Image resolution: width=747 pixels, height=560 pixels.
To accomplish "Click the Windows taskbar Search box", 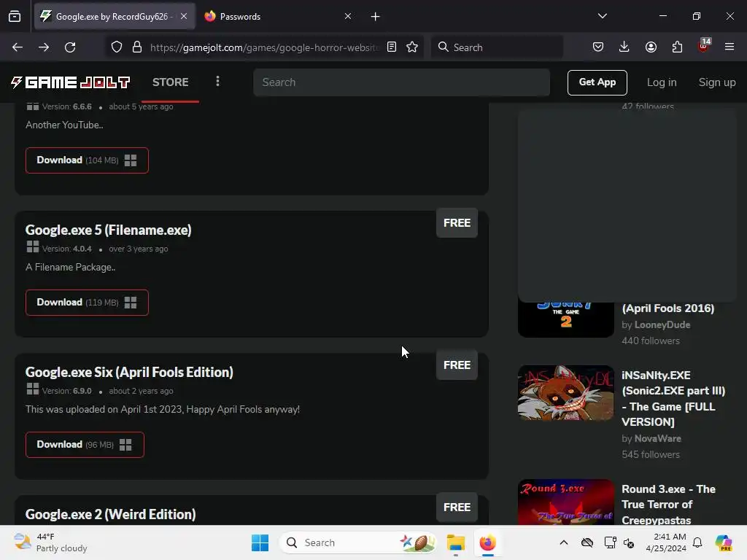I will coord(357,542).
